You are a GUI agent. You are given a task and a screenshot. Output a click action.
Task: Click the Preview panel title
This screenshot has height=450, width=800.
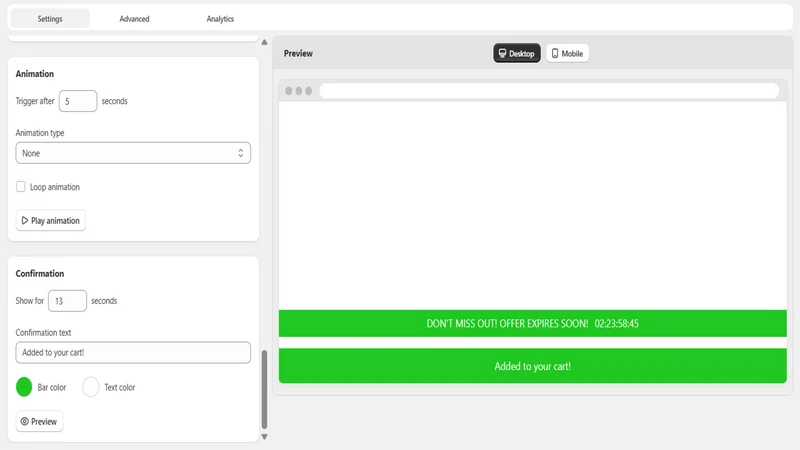pyautogui.click(x=298, y=53)
